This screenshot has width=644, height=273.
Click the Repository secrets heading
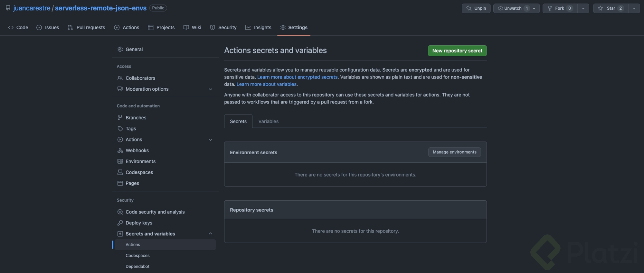(x=251, y=210)
